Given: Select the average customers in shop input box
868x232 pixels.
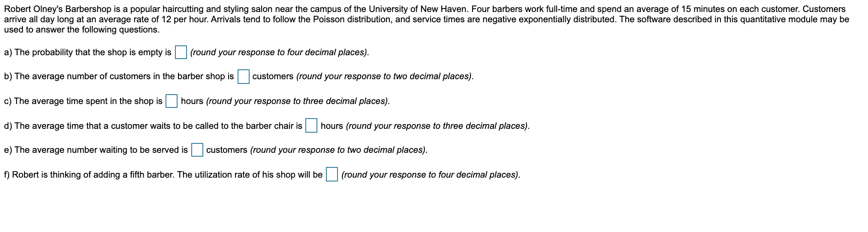Looking at the screenshot, I should click(243, 77).
